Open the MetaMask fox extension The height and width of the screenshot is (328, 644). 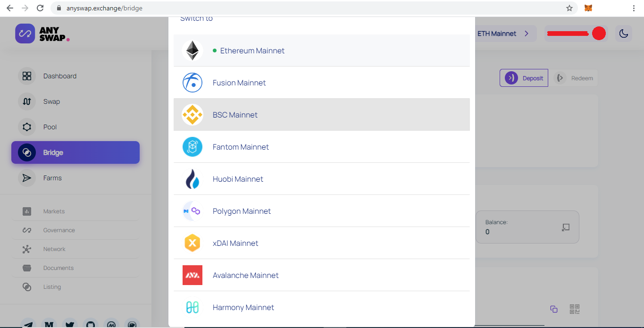tap(588, 8)
